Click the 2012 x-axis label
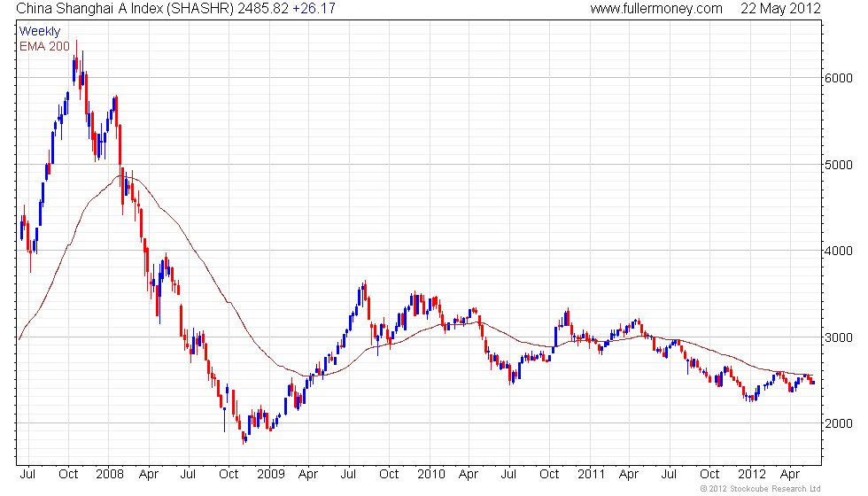 point(752,474)
